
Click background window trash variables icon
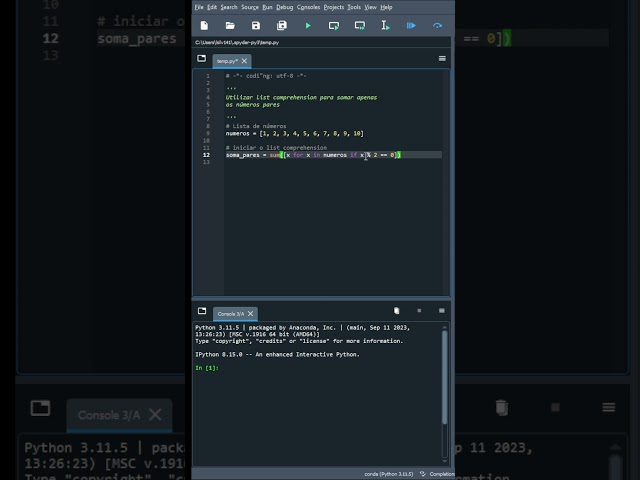pyautogui.click(x=502, y=407)
